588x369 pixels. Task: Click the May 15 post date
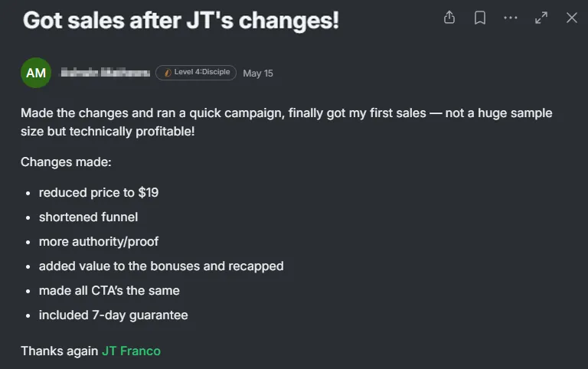pos(258,73)
